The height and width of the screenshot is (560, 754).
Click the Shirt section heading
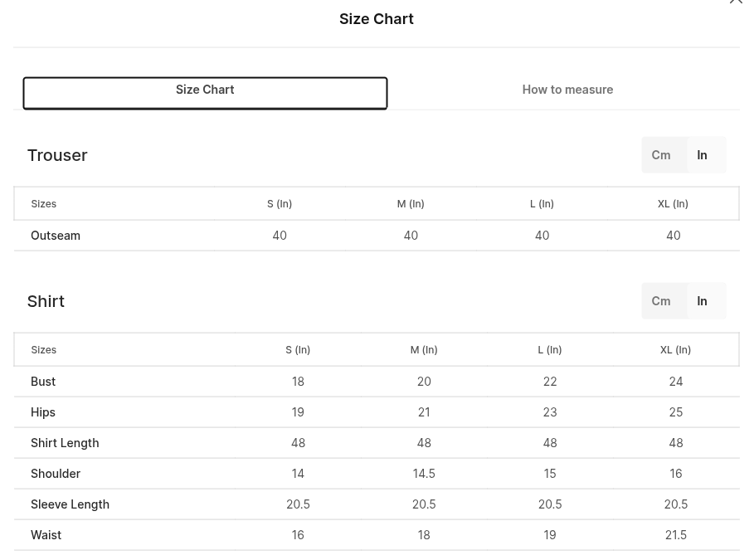click(46, 301)
